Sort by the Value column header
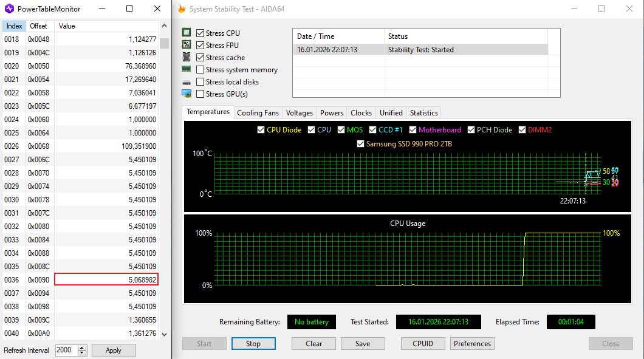This screenshot has height=359, width=644. coord(106,26)
